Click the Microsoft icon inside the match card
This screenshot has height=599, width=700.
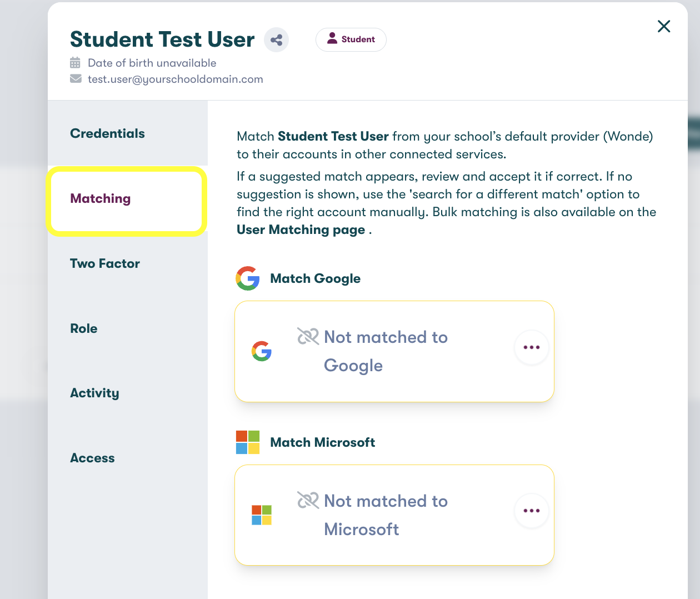(x=262, y=515)
